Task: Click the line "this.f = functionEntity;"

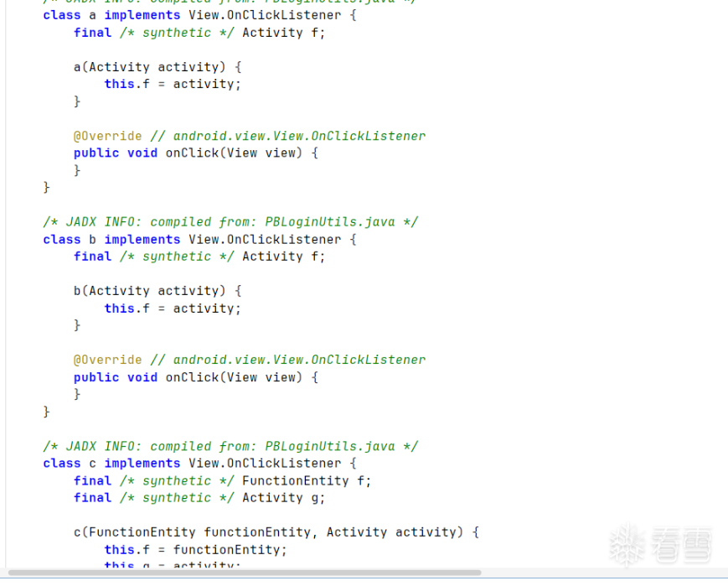Action: pyautogui.click(x=195, y=550)
